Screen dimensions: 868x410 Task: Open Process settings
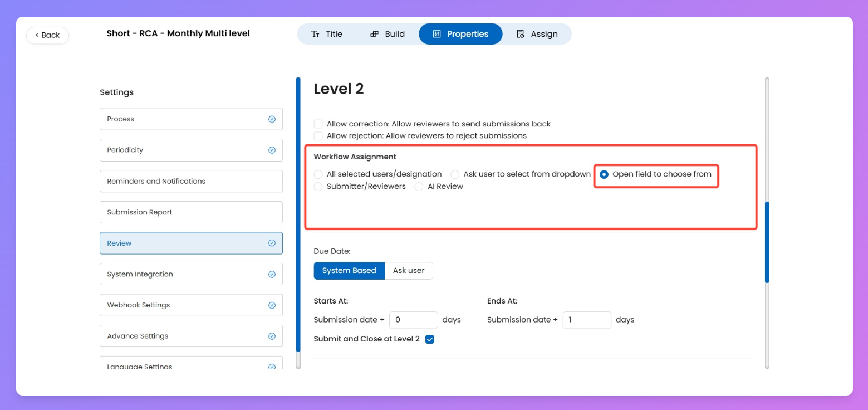(191, 119)
